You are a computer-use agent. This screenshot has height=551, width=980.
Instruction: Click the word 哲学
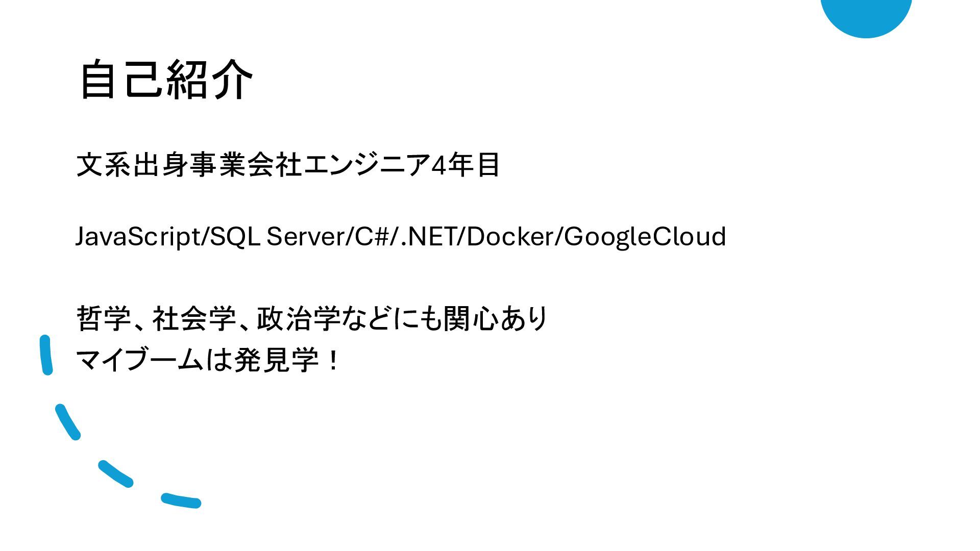coord(104,318)
